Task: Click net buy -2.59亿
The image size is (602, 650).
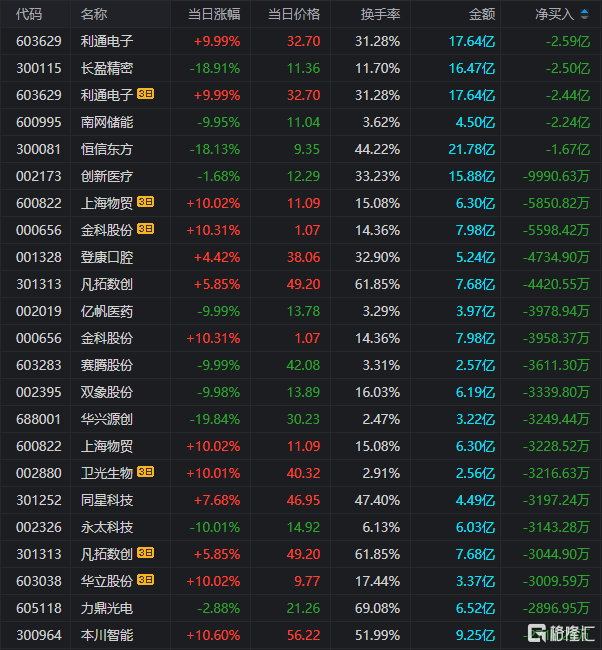Action: (x=568, y=41)
